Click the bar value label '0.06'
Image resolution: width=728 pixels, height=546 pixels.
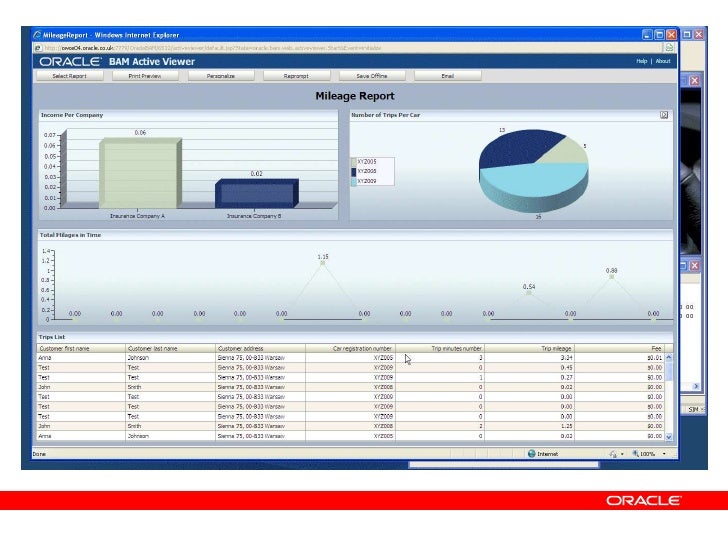[x=140, y=133]
